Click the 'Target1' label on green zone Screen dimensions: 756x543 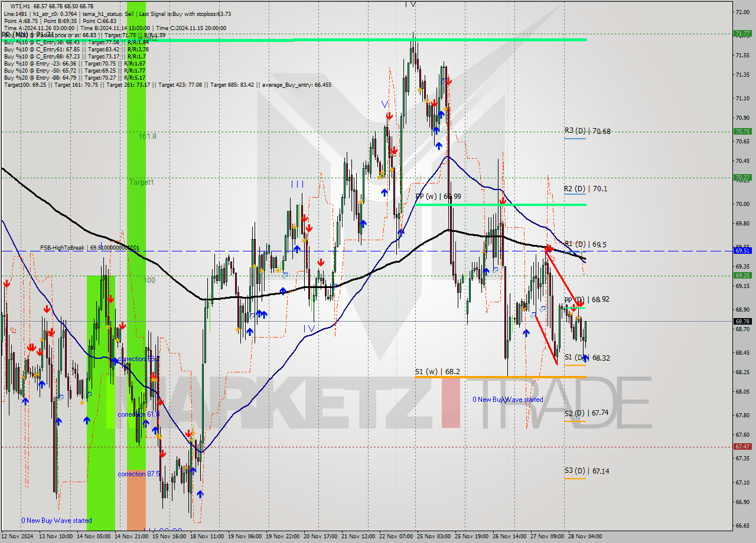pyautogui.click(x=142, y=182)
